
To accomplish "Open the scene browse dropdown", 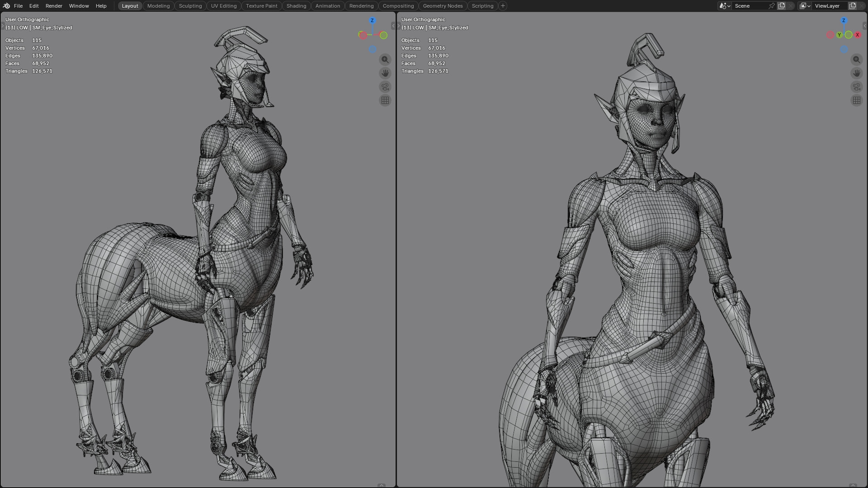I will tap(724, 6).
